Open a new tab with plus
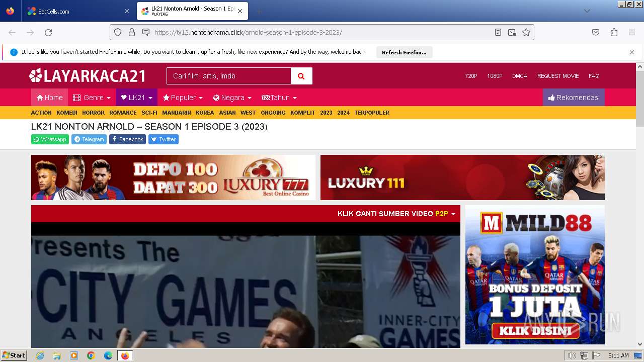Image resolution: width=644 pixels, height=362 pixels. [x=259, y=11]
